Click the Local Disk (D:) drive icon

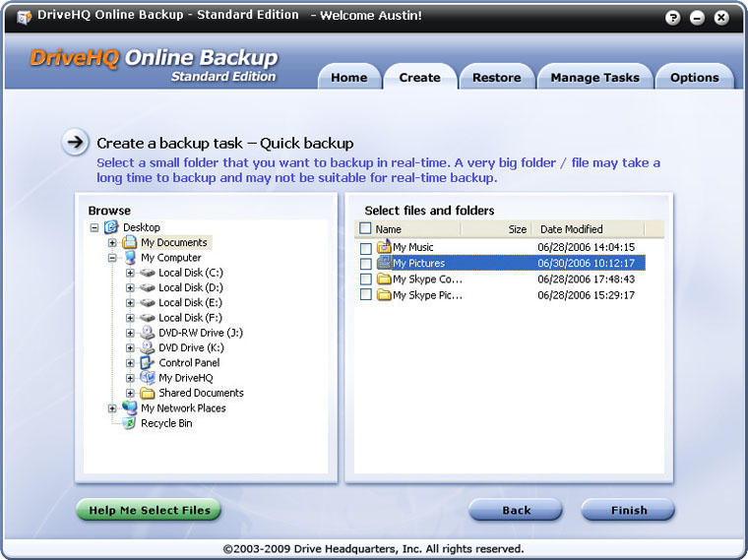click(x=148, y=287)
